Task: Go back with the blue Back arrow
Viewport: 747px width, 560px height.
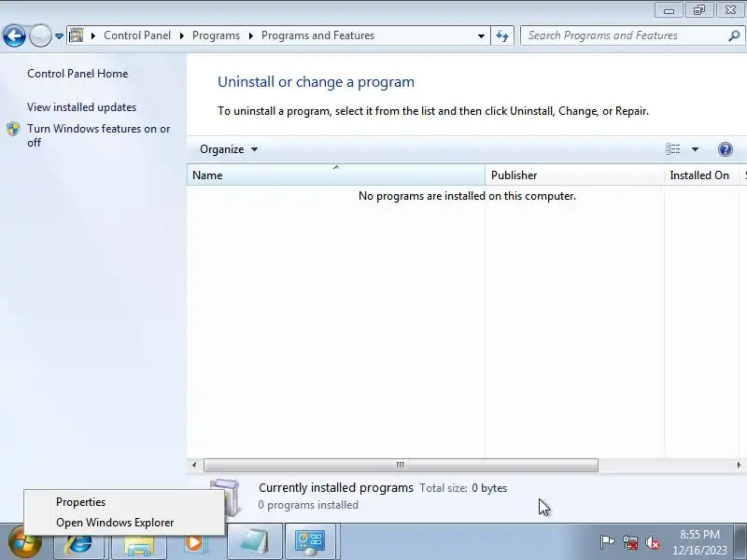Action: 14,35
